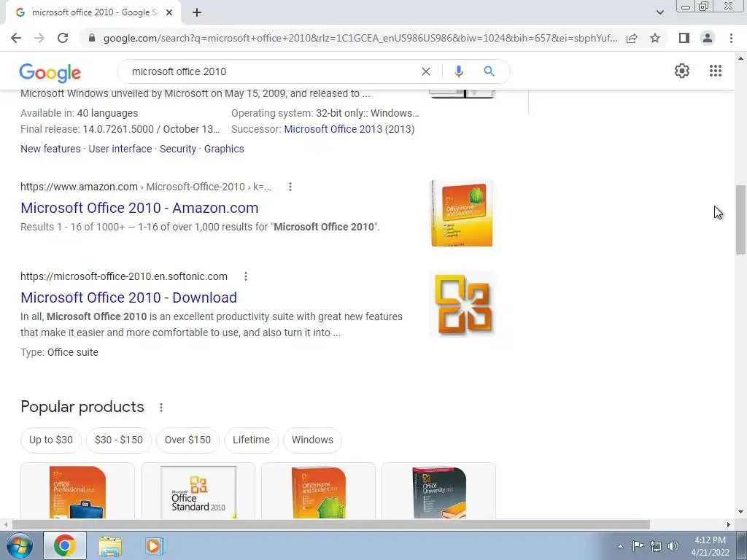Click the scroll-down arrow of vertical scrollbar
This screenshot has height=560, width=747.
tap(740, 512)
